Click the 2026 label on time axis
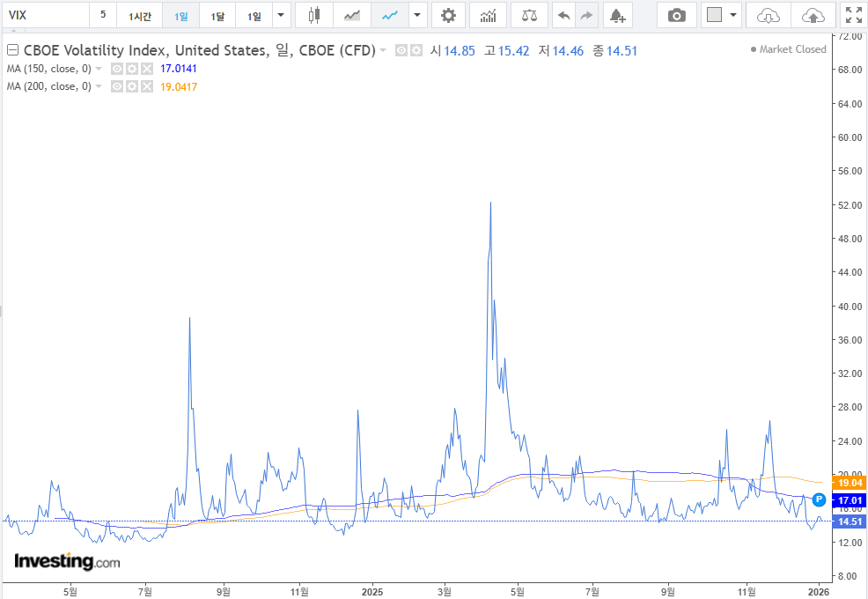The image size is (868, 599). pyautogui.click(x=819, y=592)
